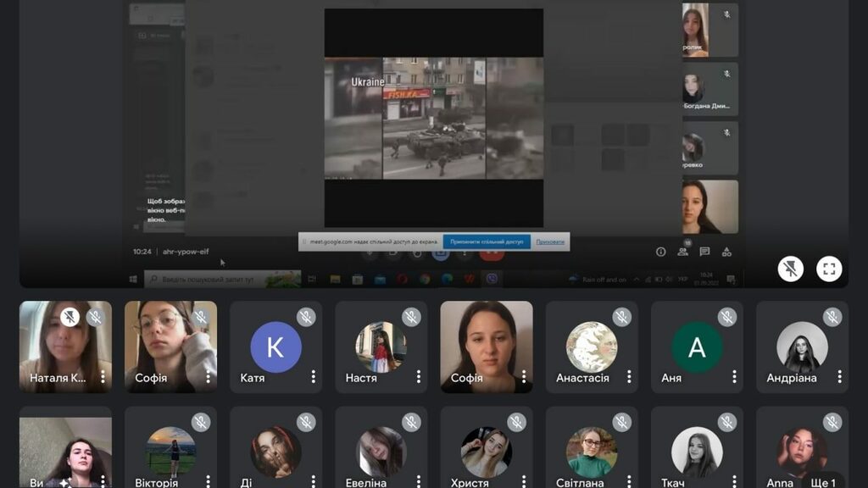The height and width of the screenshot is (488, 868).
Task: Open the activities panel icon
Action: (x=726, y=252)
